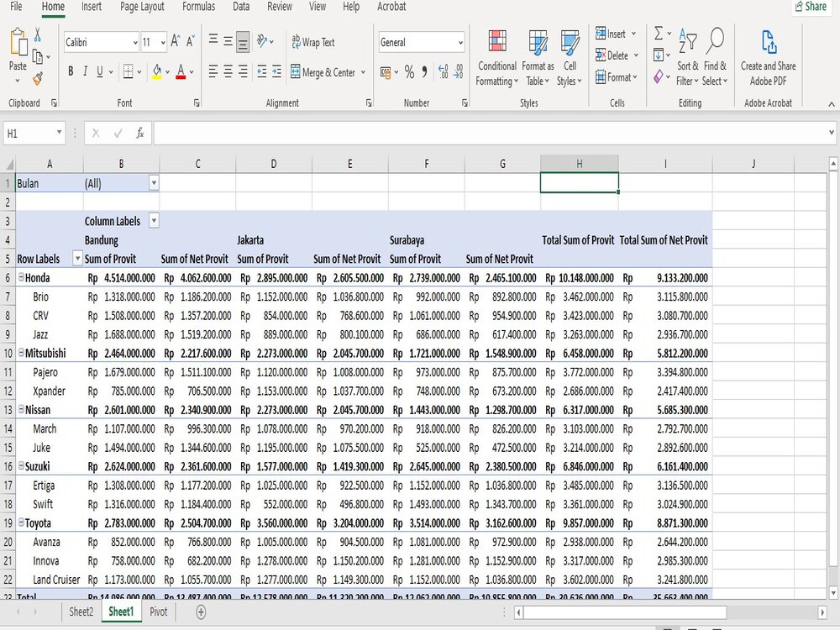This screenshot has width=840, height=630.
Task: Align text left
Action: click(x=213, y=71)
